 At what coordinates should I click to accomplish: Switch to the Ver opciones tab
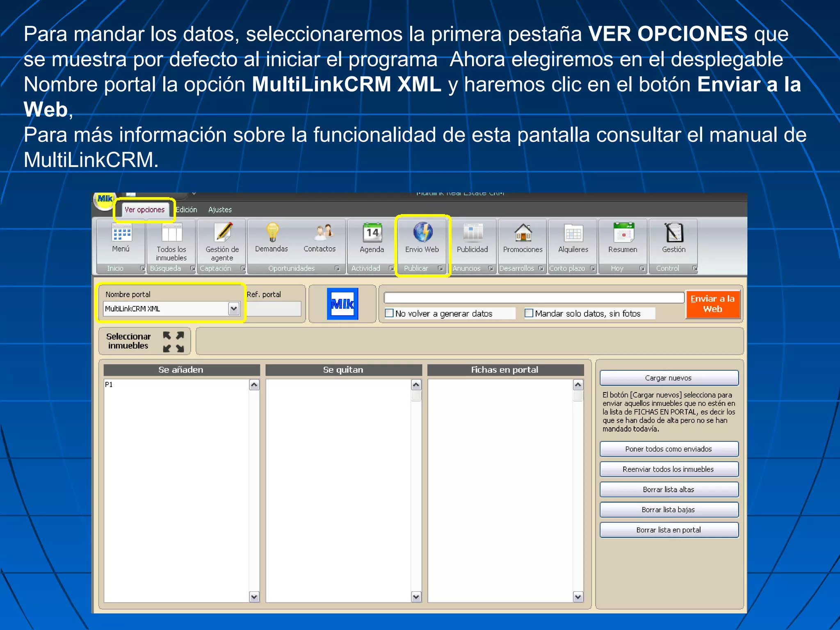(x=145, y=210)
